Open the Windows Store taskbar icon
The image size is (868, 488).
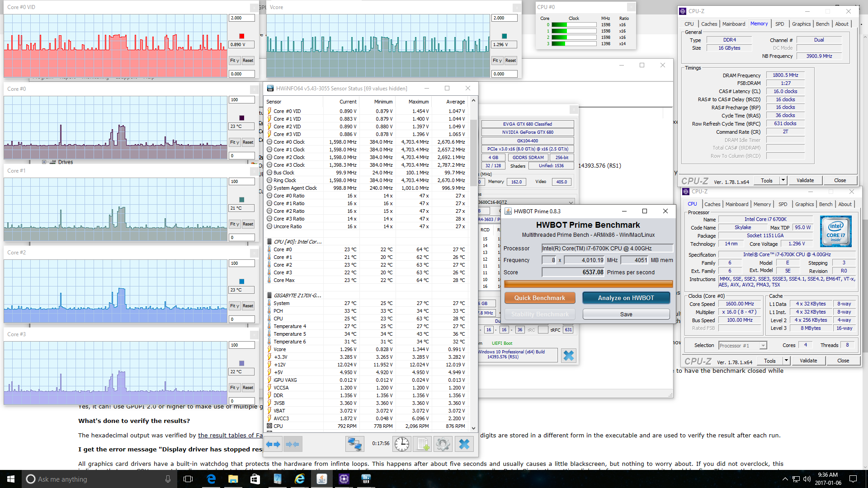[255, 479]
